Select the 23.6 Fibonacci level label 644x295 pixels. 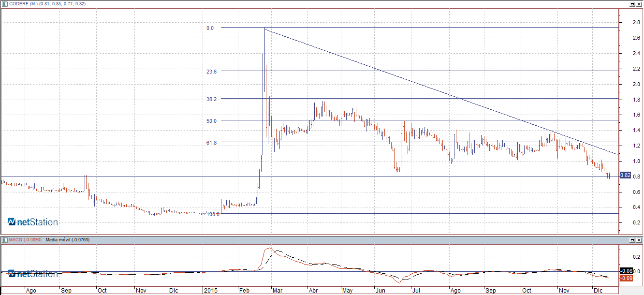click(211, 71)
